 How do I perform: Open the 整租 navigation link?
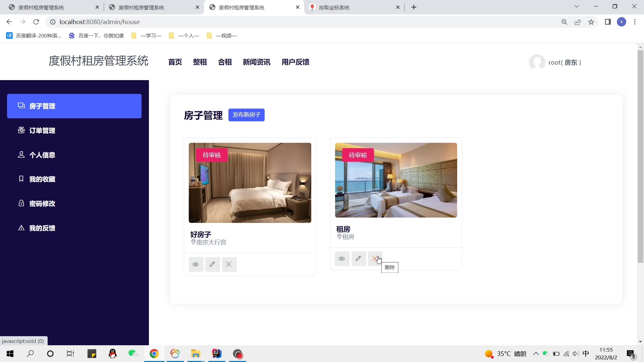coord(200,62)
